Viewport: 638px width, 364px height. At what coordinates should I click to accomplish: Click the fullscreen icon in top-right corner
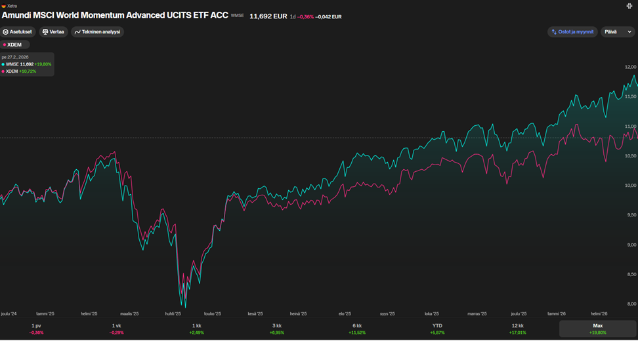[x=630, y=6]
